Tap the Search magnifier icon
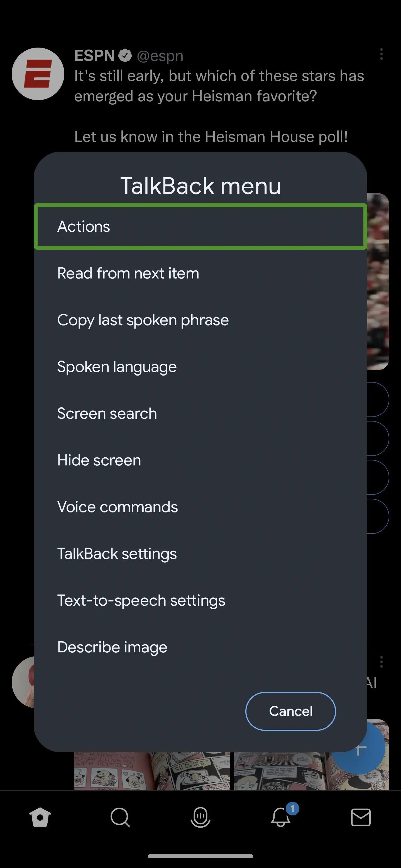 click(x=120, y=817)
